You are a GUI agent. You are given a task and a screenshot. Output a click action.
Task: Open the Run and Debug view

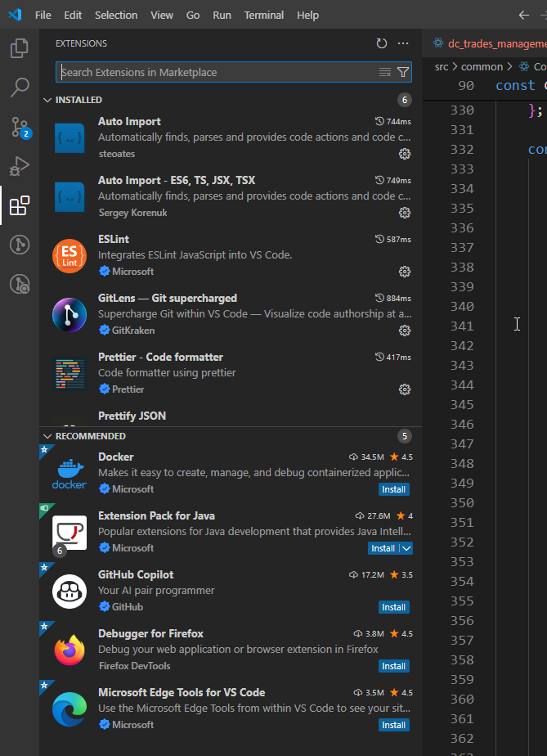(20, 166)
